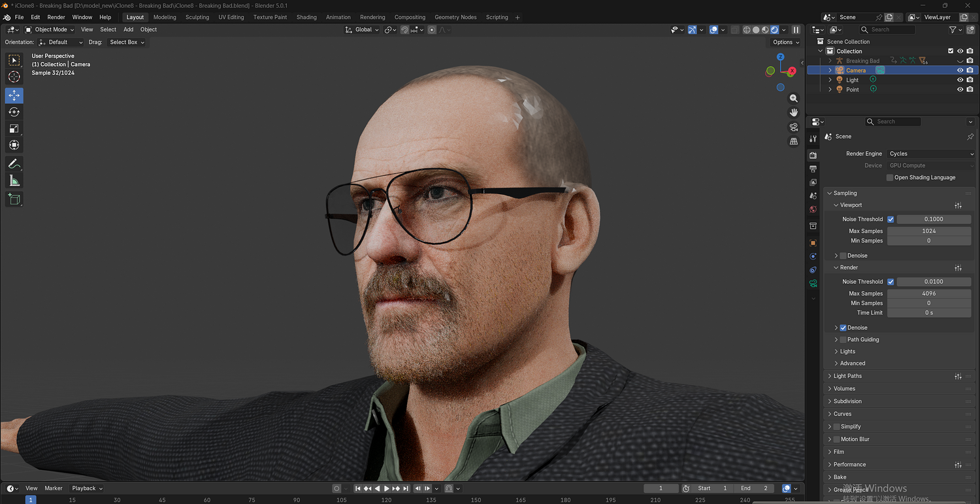Screen dimensions: 980x504
Task: Switch to the Shading workspace tab
Action: pyautogui.click(x=306, y=17)
